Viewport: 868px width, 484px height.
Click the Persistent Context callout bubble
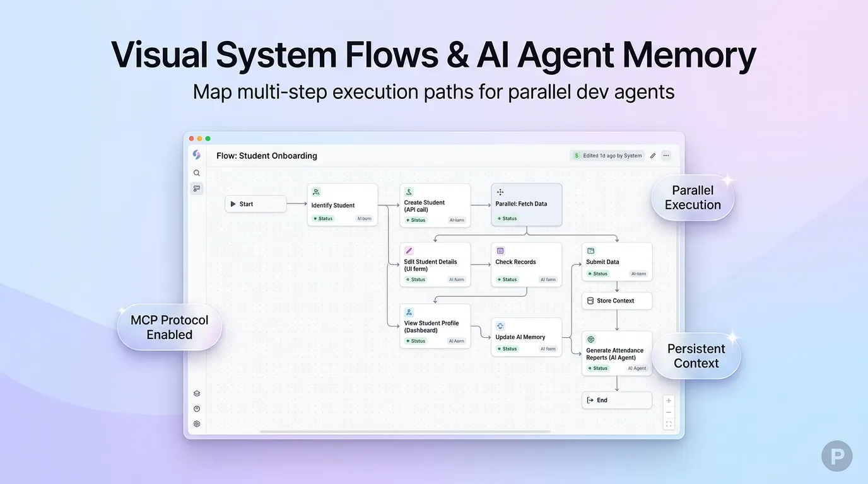(x=696, y=356)
